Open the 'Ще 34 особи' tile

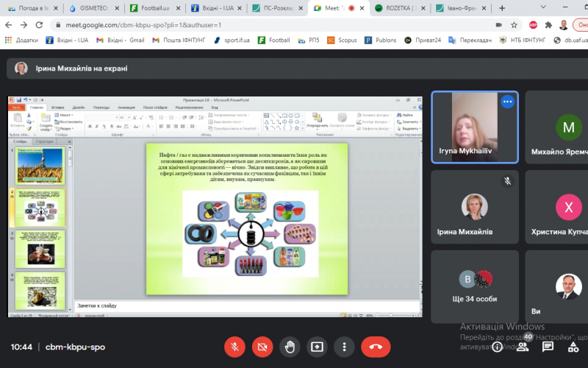[475, 287]
